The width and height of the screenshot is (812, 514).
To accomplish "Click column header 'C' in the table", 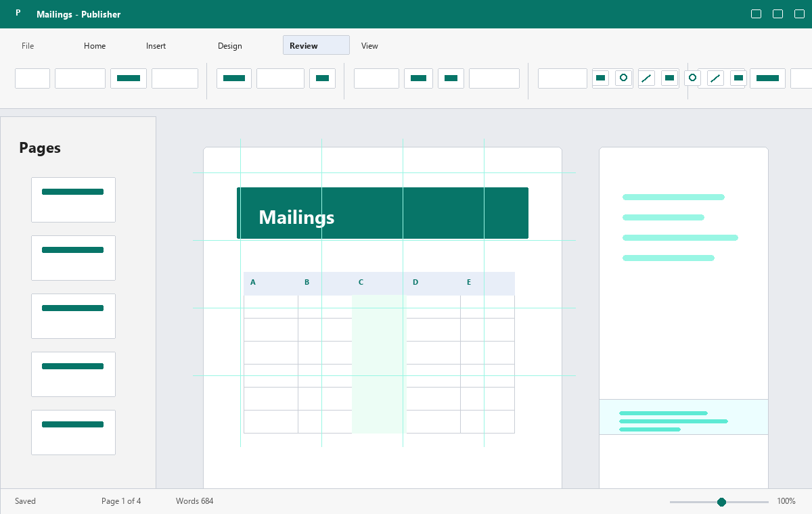I will (361, 282).
